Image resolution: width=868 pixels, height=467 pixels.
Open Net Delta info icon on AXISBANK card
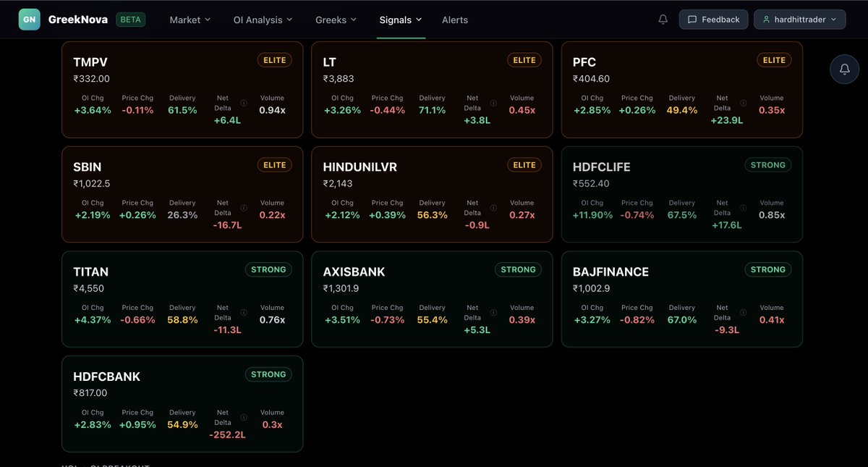point(493,313)
